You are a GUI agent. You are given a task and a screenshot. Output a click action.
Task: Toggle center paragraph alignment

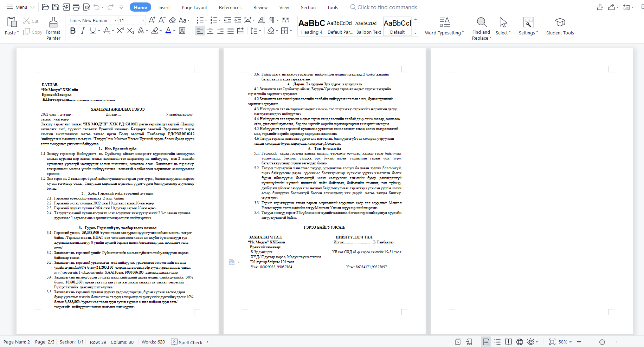(x=210, y=31)
